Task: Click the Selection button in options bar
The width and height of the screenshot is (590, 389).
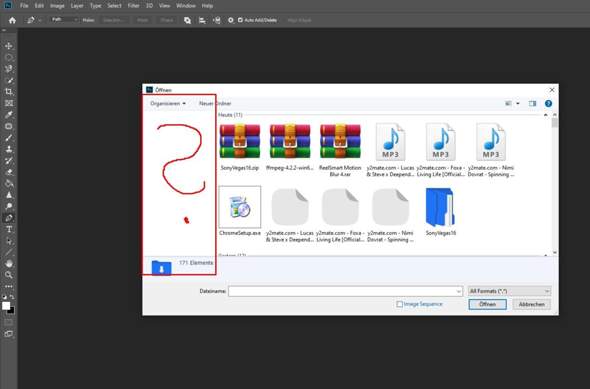Action: pos(114,20)
